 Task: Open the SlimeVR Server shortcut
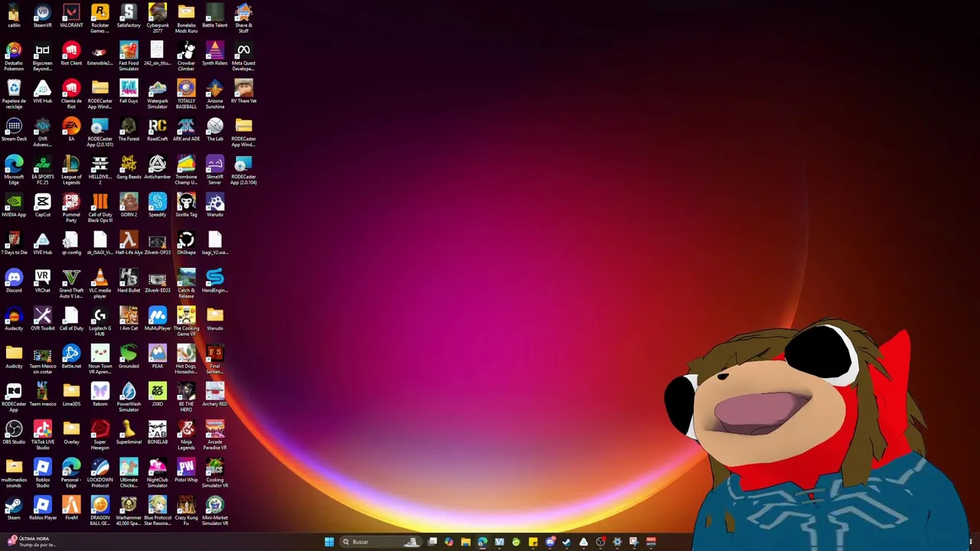point(215,170)
